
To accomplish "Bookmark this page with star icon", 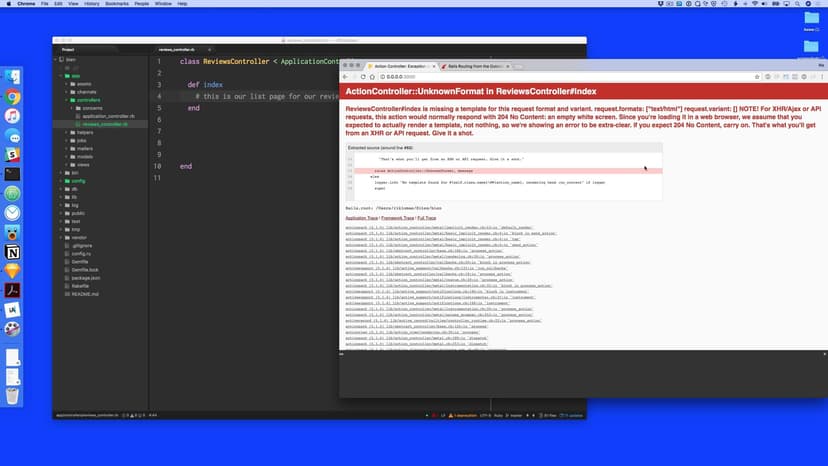I will tap(755, 77).
